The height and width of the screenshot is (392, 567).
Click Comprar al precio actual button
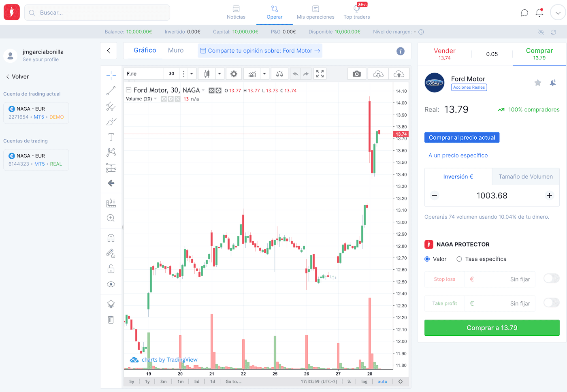point(462,138)
